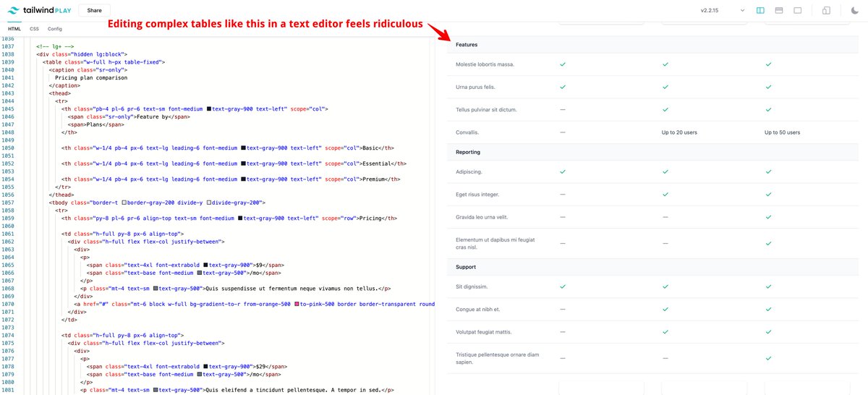Viewport: 868px width, 395px height.
Task: Click the last checkmark in the Convallis-adjacent Tellus pulvinar row
Action: click(x=770, y=110)
